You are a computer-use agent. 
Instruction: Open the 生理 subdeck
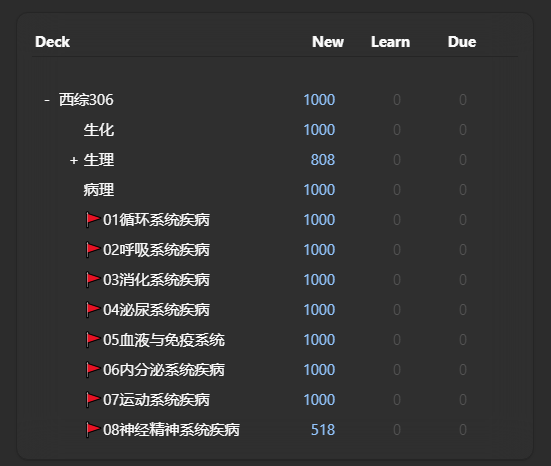[x=99, y=160]
